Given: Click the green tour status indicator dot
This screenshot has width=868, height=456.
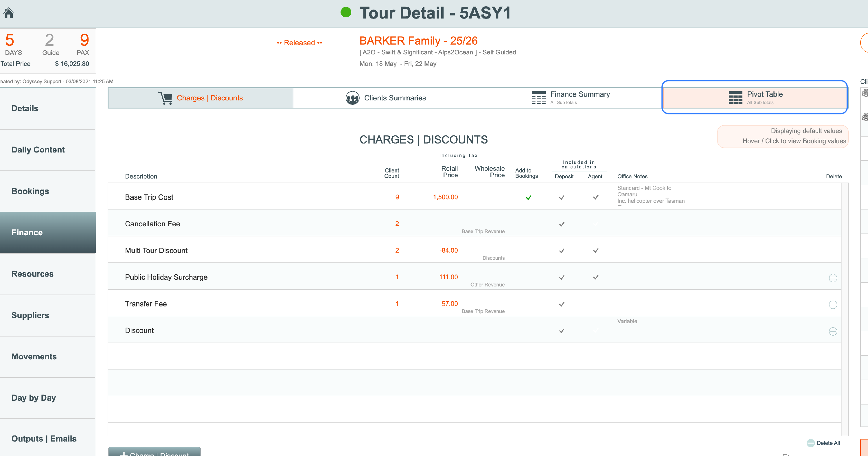Looking at the screenshot, I should 346,13.
